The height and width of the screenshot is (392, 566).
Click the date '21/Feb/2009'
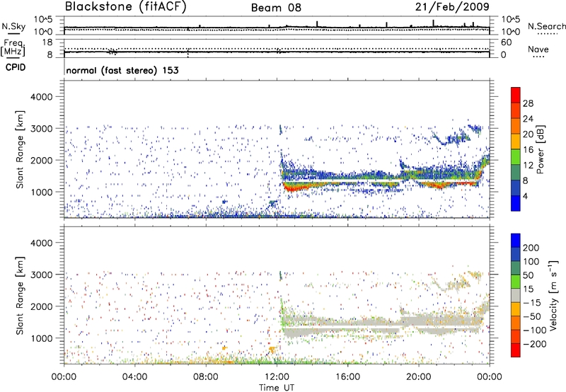(x=452, y=7)
